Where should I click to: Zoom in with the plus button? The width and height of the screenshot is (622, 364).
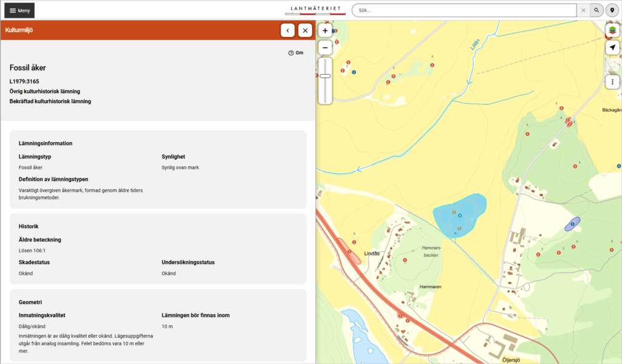click(325, 30)
